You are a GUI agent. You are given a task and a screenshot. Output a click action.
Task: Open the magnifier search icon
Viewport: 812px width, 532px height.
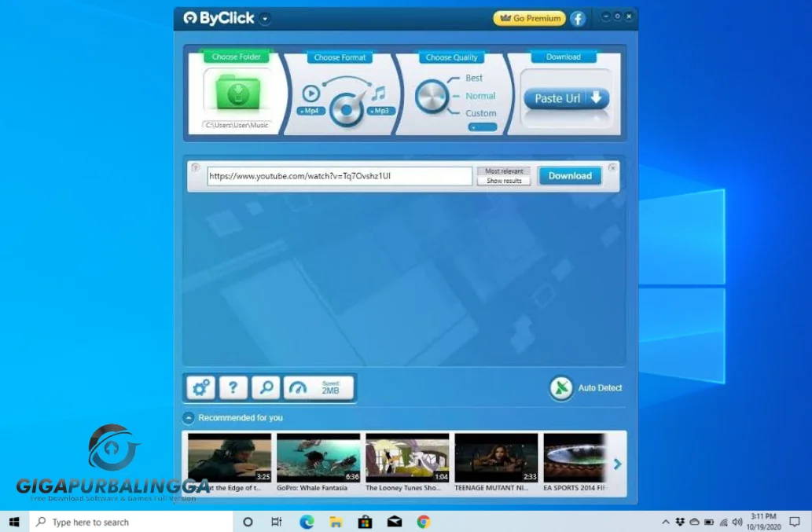pyautogui.click(x=266, y=387)
